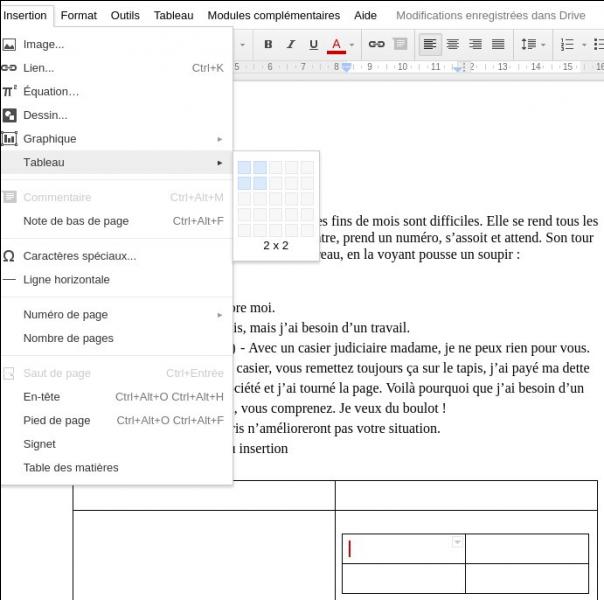The image size is (604, 600).
Task: Click the insert link toolbar icon
Action: coord(376,44)
